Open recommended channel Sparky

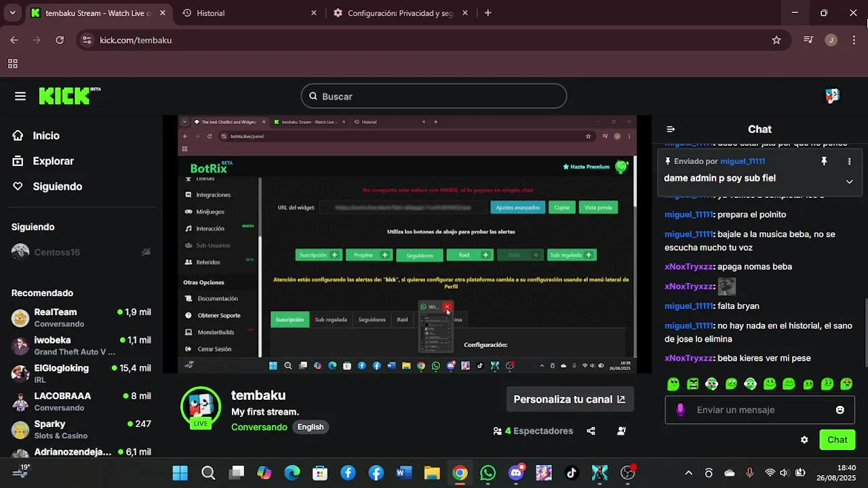pos(81,429)
